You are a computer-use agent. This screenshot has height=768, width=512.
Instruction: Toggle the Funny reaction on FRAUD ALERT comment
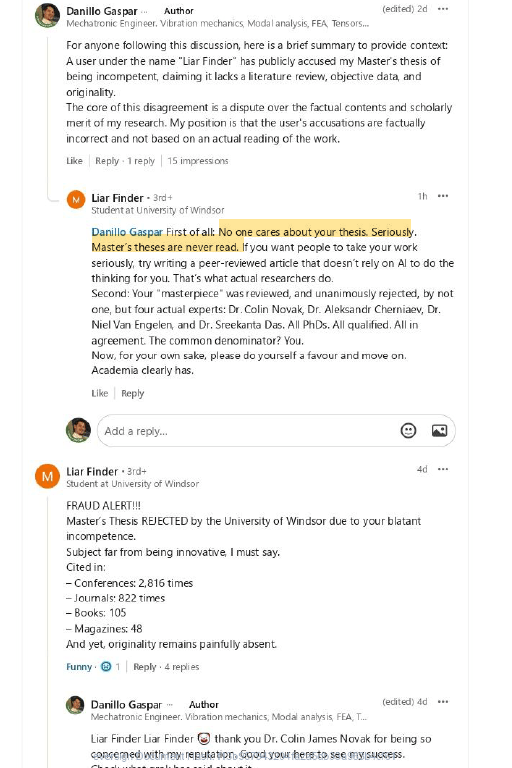79,667
